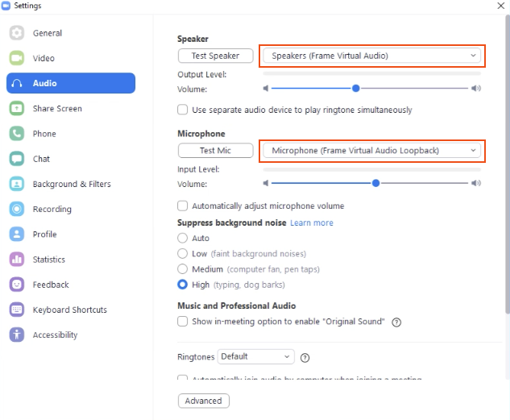
Task: Open the Ringtones Default dropdown
Action: coord(256,357)
